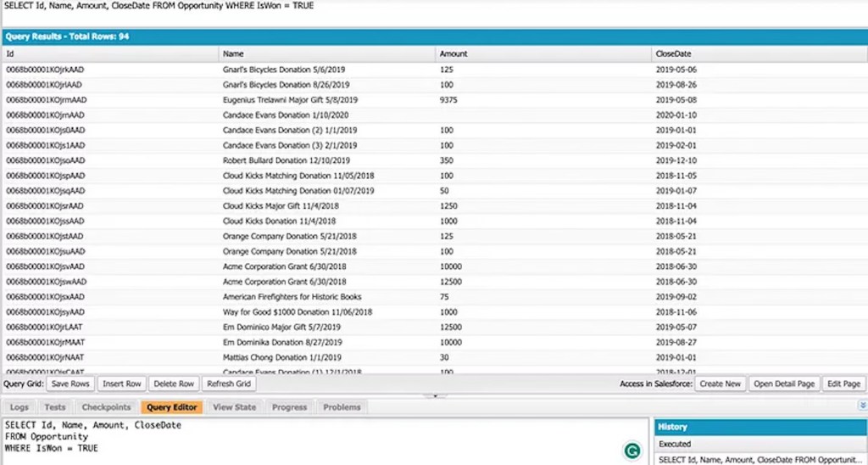The image size is (868, 465).
Task: Open Detail Page for selected record
Action: point(784,384)
